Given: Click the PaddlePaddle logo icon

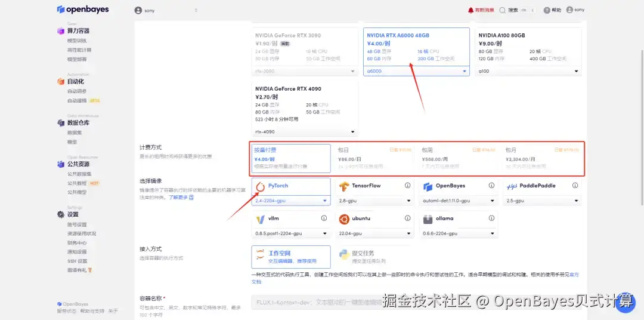Looking at the screenshot, I should (x=512, y=186).
